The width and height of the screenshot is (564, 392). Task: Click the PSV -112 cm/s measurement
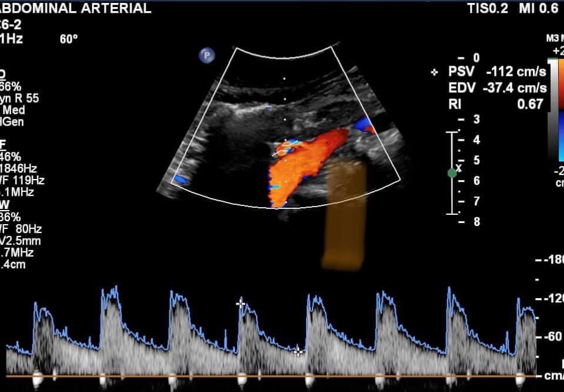click(498, 72)
